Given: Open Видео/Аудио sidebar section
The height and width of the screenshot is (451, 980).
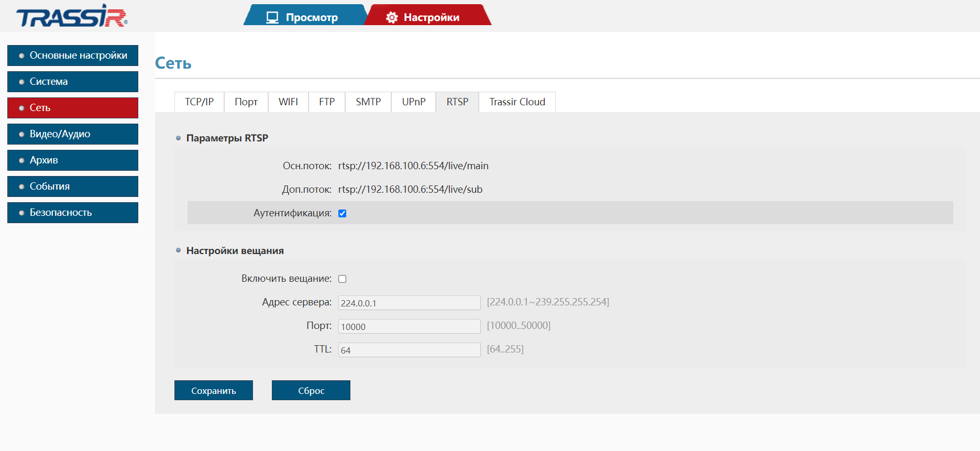Looking at the screenshot, I should 73,134.
